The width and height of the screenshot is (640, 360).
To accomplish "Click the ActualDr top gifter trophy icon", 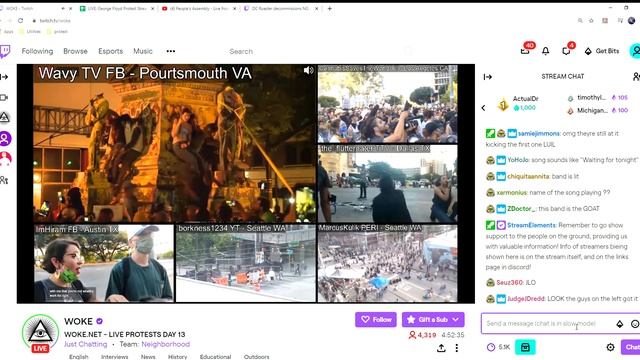I will tap(503, 104).
